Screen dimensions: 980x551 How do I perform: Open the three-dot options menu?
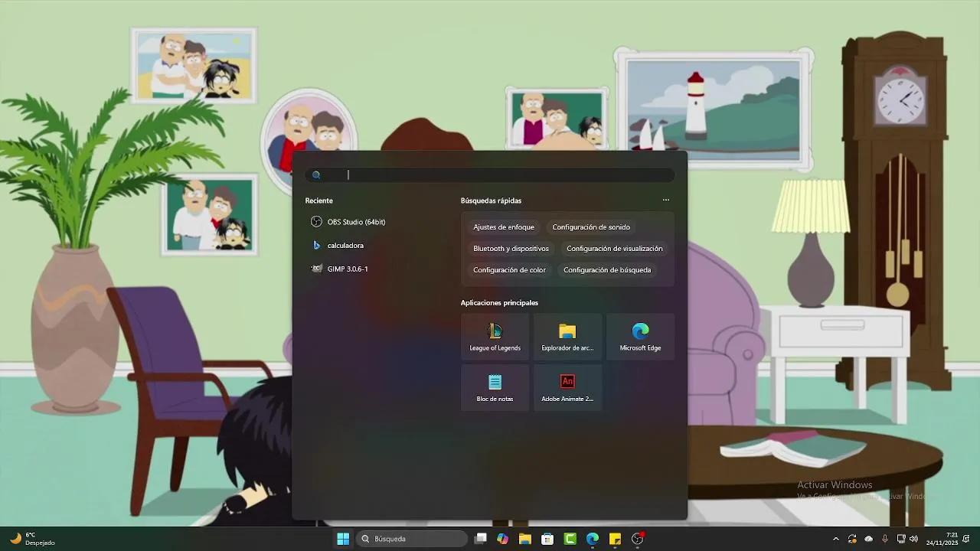[x=666, y=201]
